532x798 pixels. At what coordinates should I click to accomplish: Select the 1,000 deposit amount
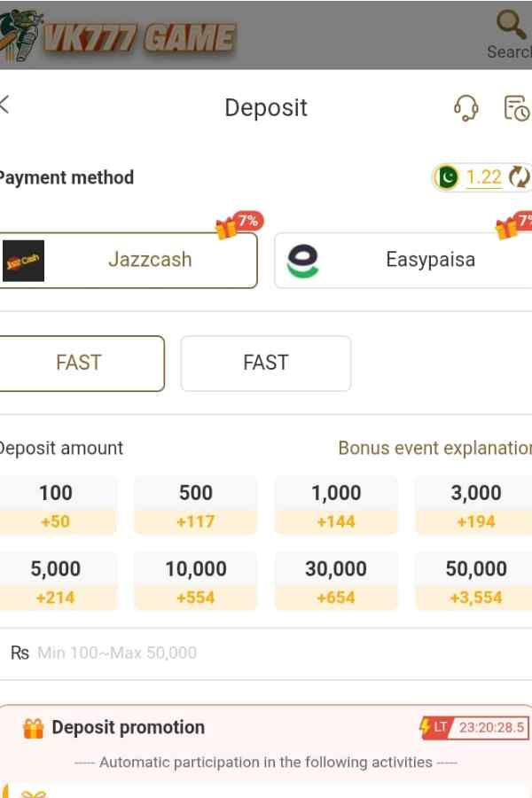click(336, 506)
